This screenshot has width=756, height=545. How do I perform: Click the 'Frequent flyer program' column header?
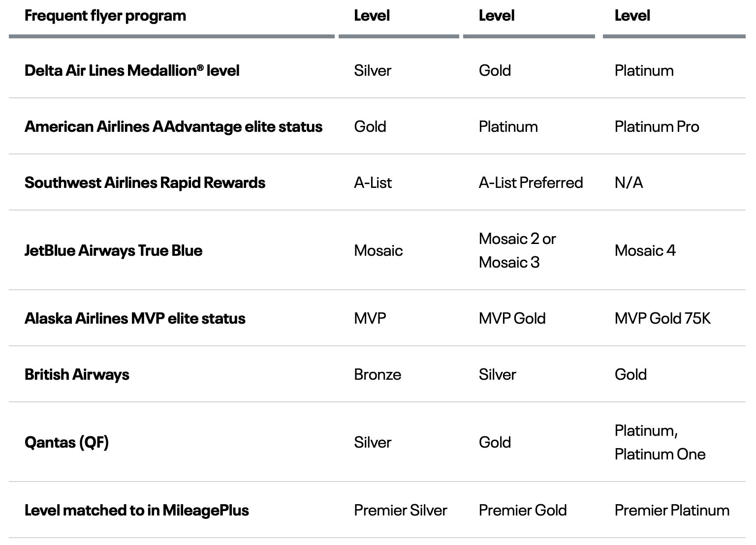click(x=105, y=16)
